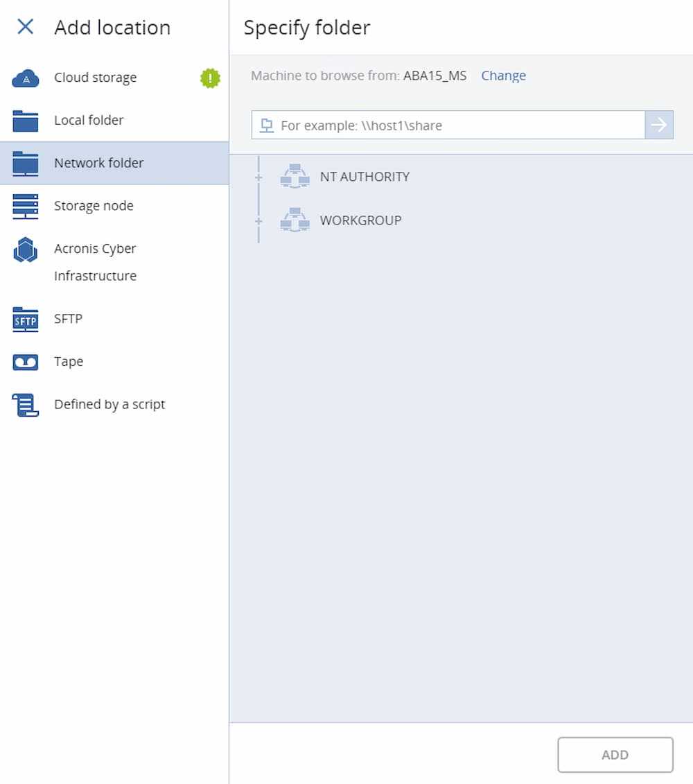
Task: Click the green warning badge on Cloud storage
Action: pyautogui.click(x=210, y=78)
